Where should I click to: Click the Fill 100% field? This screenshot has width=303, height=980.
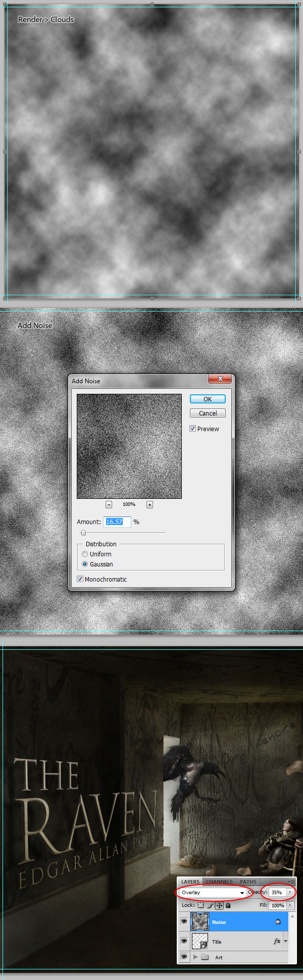click(277, 905)
